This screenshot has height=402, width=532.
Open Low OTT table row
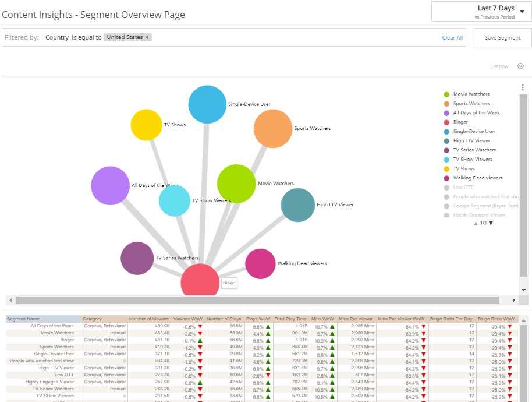(x=262, y=375)
